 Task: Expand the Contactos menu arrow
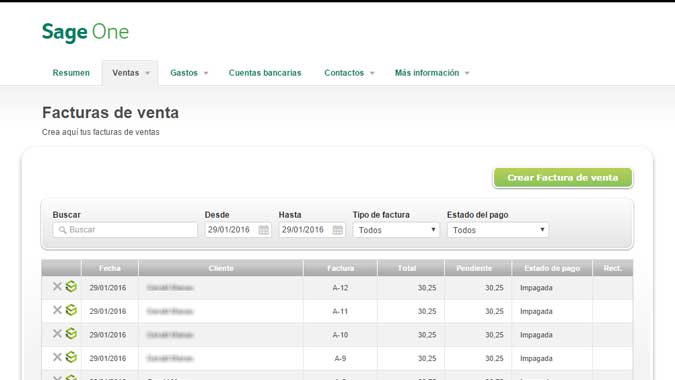[372, 73]
